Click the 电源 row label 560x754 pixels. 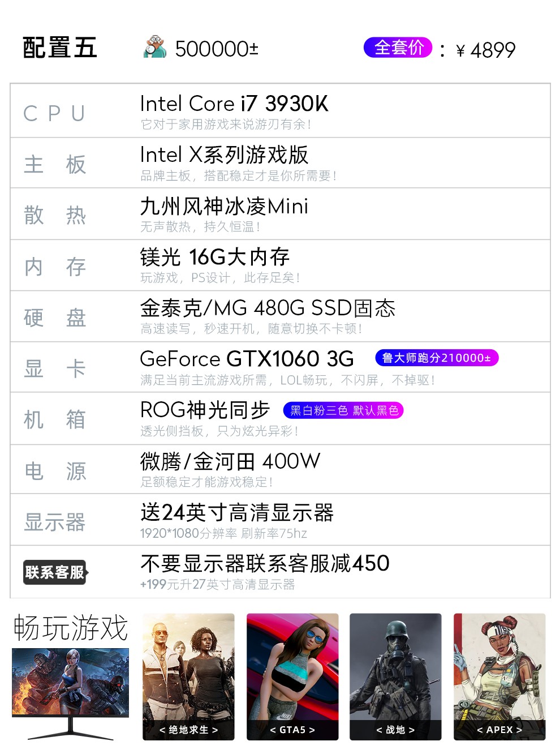(x=55, y=471)
